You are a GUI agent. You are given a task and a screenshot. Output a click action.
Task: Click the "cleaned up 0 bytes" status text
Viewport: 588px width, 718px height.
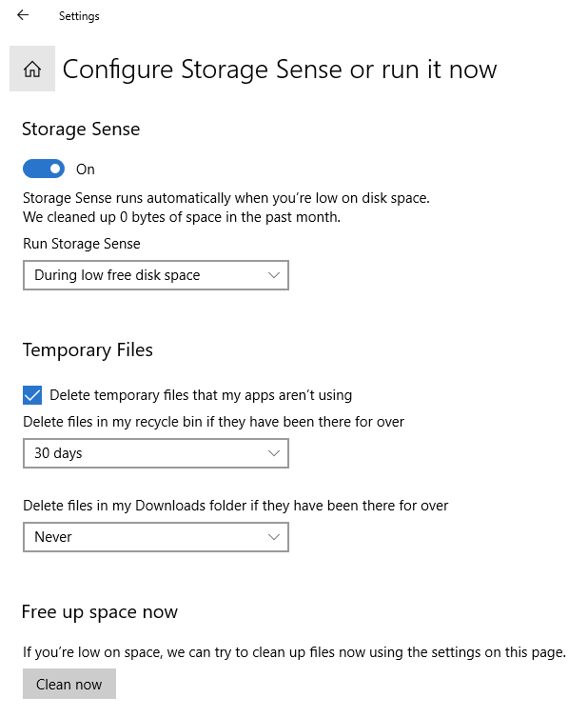click(182, 217)
